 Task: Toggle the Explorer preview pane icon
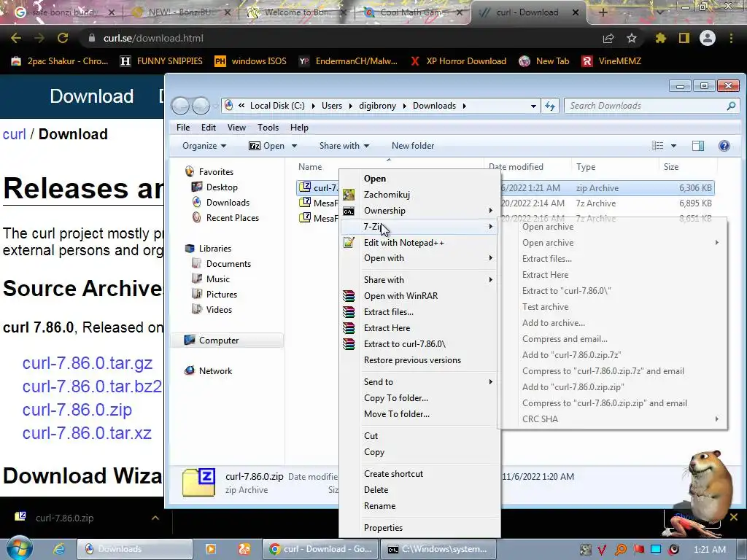[698, 146]
